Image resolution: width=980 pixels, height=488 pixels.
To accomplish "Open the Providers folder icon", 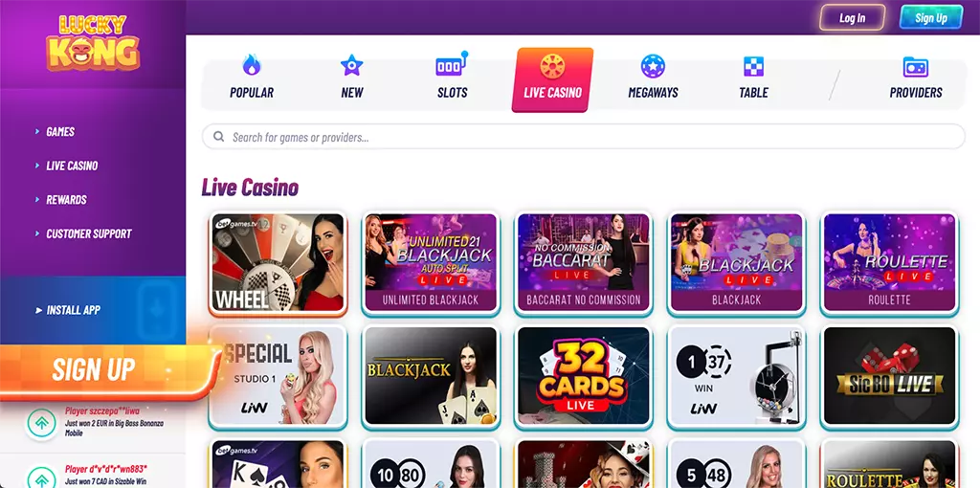I will click(916, 66).
